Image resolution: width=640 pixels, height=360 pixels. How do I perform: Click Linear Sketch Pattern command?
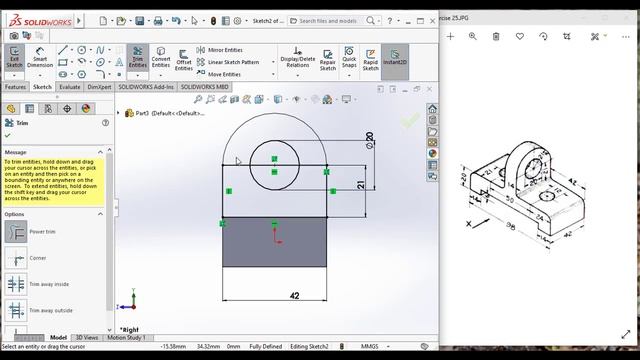click(228, 62)
